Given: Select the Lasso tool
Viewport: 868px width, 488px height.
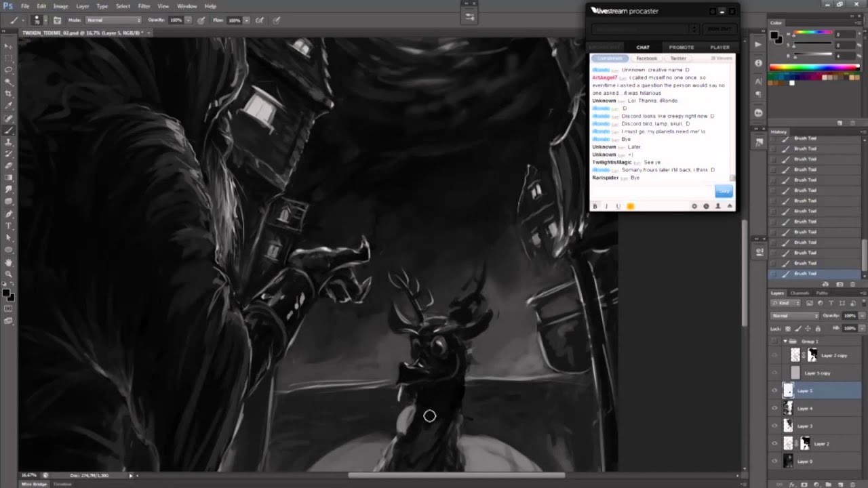Looking at the screenshot, I should 8,70.
